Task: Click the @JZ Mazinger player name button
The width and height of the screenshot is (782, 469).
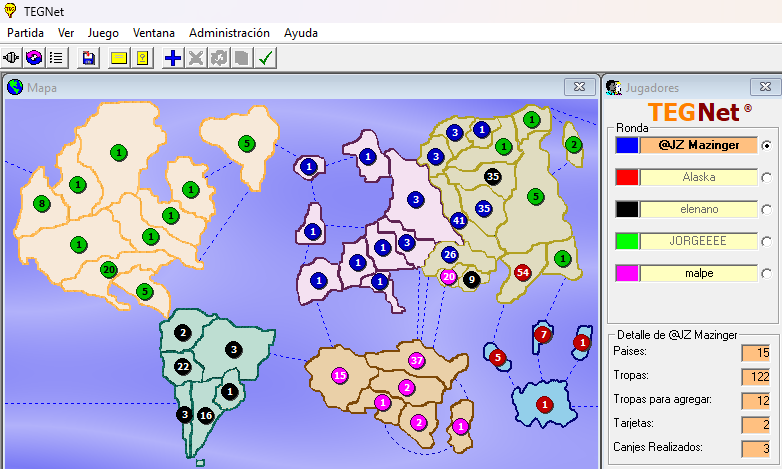Action: [699, 145]
